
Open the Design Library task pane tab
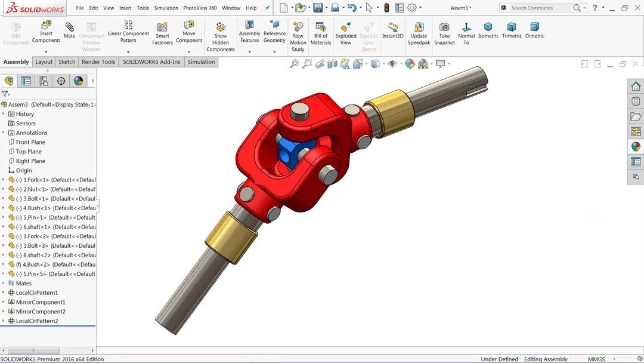coord(636,101)
